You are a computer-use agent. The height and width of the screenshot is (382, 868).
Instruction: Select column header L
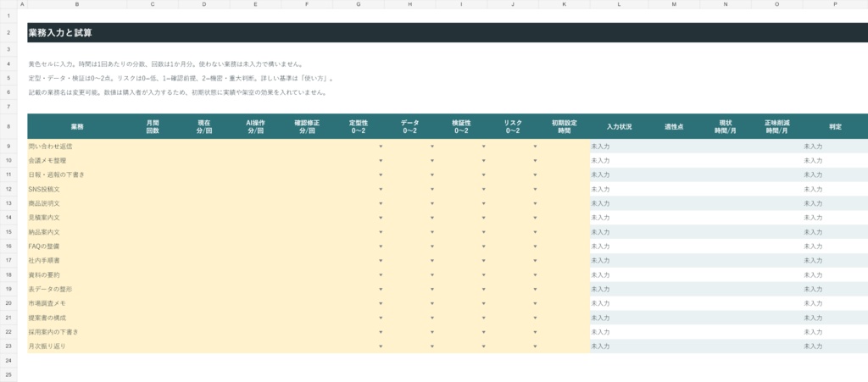pyautogui.click(x=619, y=4)
